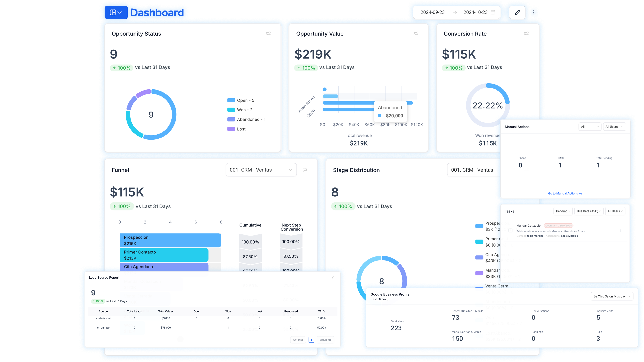Open the Due Date (ASC) sort menu
The image size is (644, 362).
pos(588,211)
